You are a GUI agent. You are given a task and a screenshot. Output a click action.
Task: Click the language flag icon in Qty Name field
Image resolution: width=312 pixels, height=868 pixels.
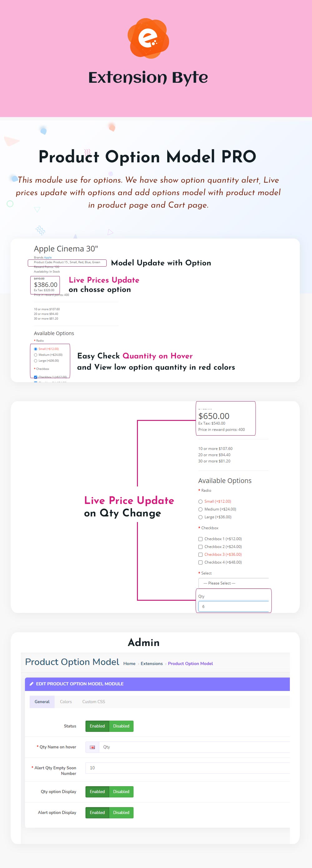coord(92,747)
